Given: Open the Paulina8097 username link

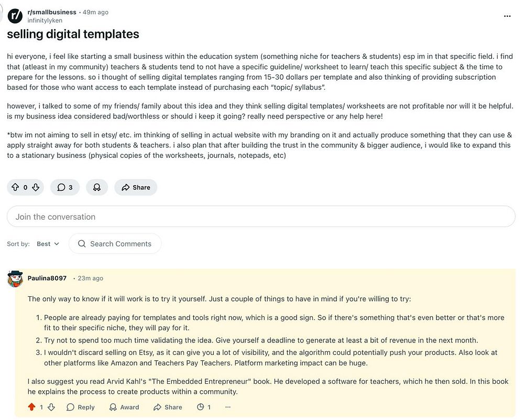Looking at the screenshot, I should pyautogui.click(x=47, y=278).
